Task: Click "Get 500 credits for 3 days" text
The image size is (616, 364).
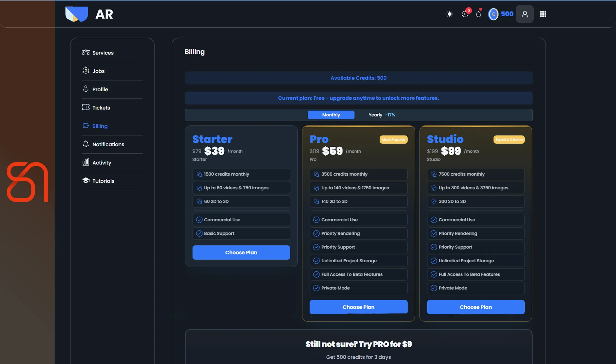Action: (x=359, y=357)
